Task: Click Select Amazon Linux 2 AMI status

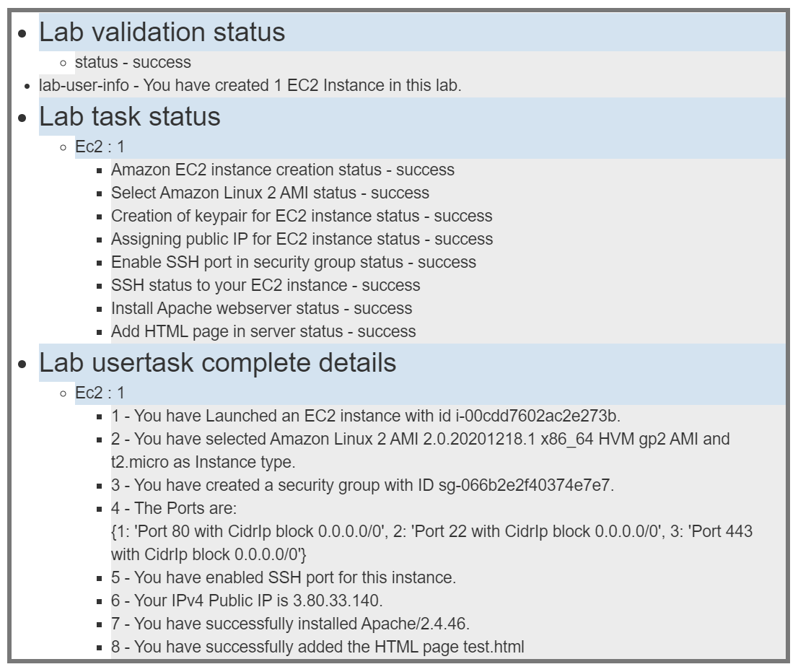Action: [270, 193]
